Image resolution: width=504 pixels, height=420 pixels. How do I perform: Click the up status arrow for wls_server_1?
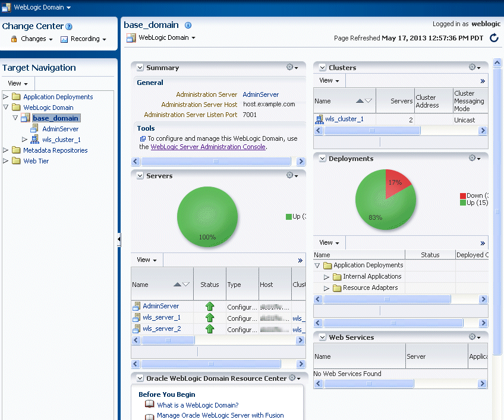click(x=210, y=317)
